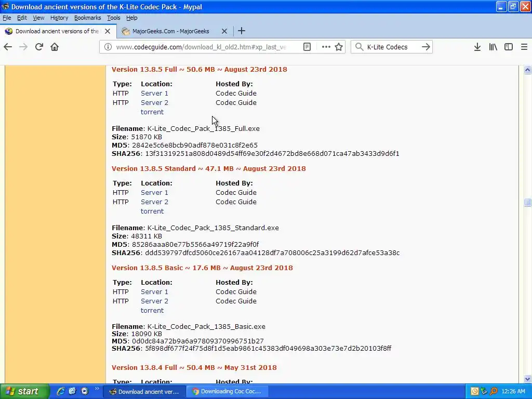Viewport: 532px width, 399px height.
Task: Select the Download ancient versions tab
Action: (x=57, y=31)
